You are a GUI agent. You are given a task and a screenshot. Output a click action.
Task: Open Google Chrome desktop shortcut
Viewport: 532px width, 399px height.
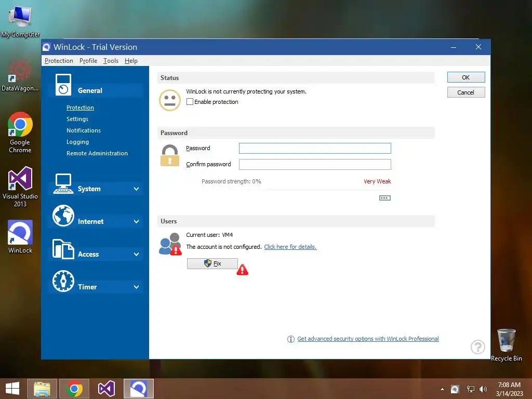(x=20, y=132)
